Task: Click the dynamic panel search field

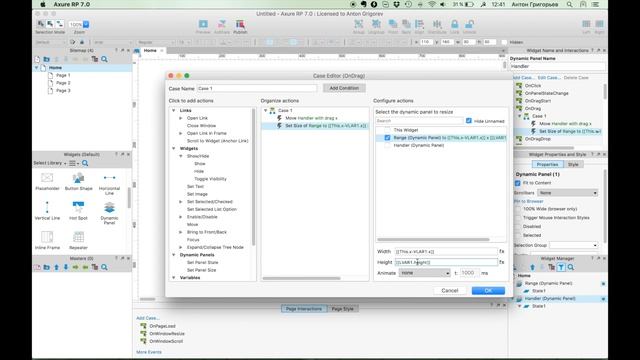Action: [x=419, y=121]
